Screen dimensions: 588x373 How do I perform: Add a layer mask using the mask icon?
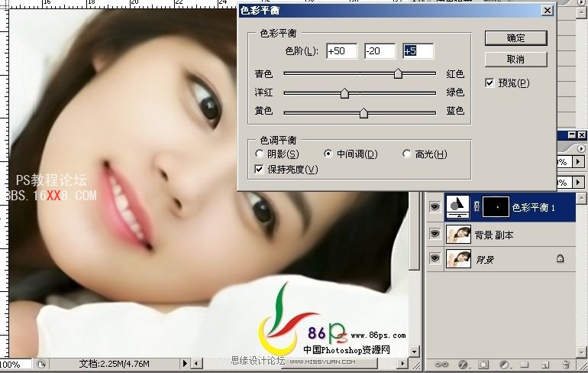coord(485,364)
